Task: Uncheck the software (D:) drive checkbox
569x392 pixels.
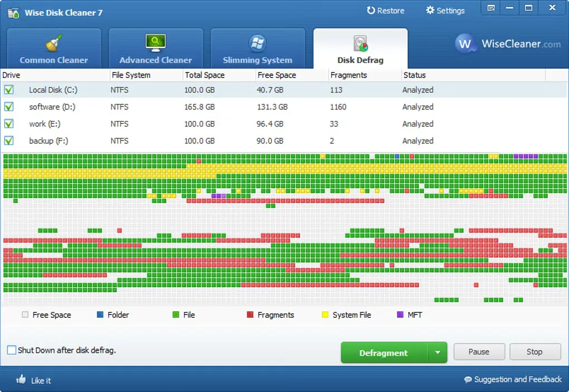Action: (x=9, y=107)
